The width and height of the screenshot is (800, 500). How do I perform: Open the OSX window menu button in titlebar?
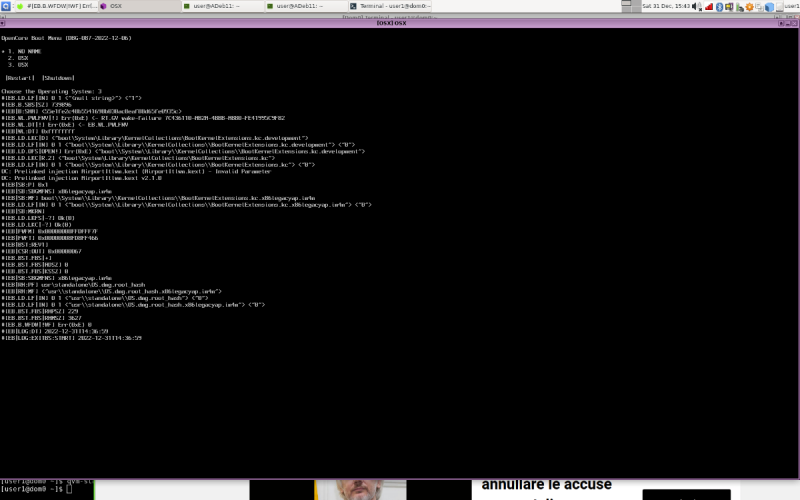3,23
